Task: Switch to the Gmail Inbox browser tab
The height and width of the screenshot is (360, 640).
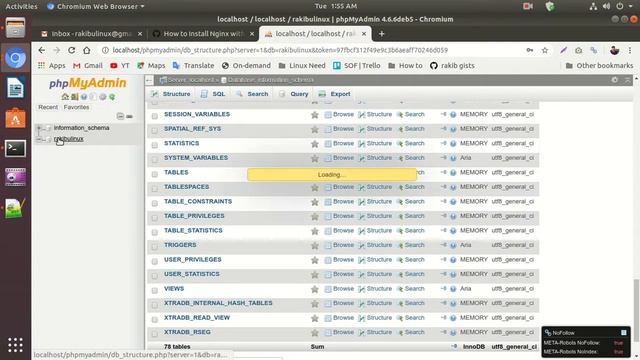Action: click(x=91, y=33)
